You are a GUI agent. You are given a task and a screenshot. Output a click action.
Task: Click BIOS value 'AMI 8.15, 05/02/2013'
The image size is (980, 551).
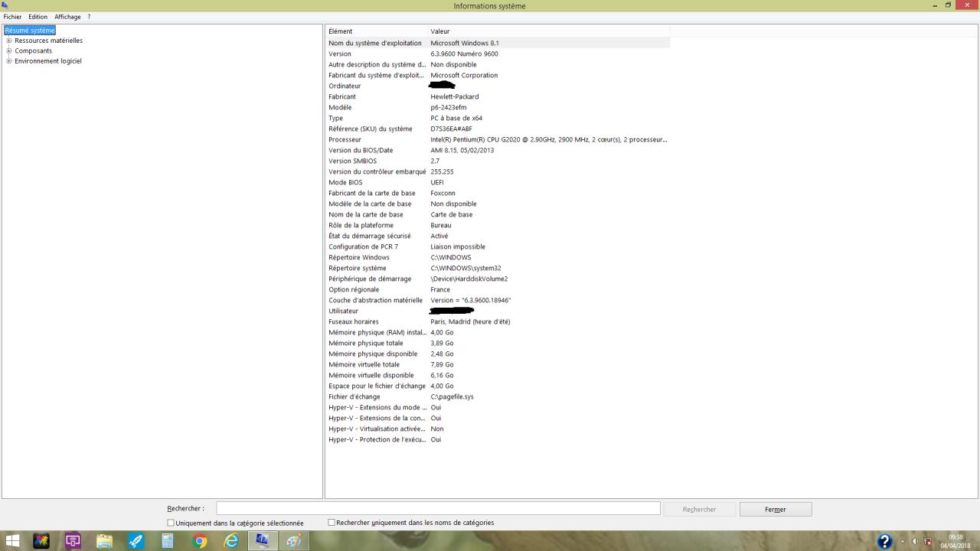[x=462, y=150]
